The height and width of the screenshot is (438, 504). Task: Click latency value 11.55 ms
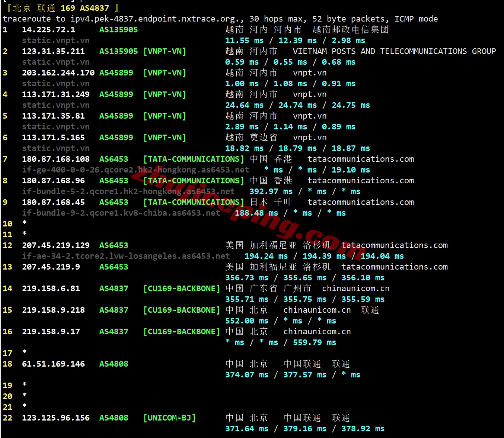(244, 41)
